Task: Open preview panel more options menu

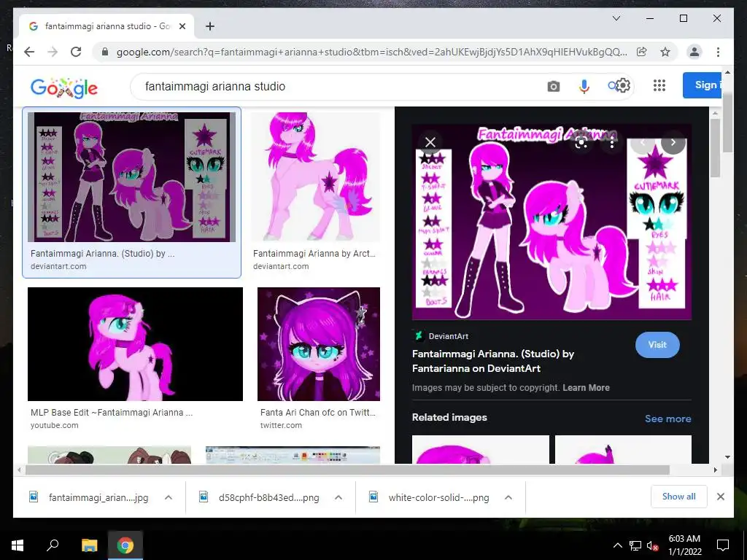Action: 612,142
